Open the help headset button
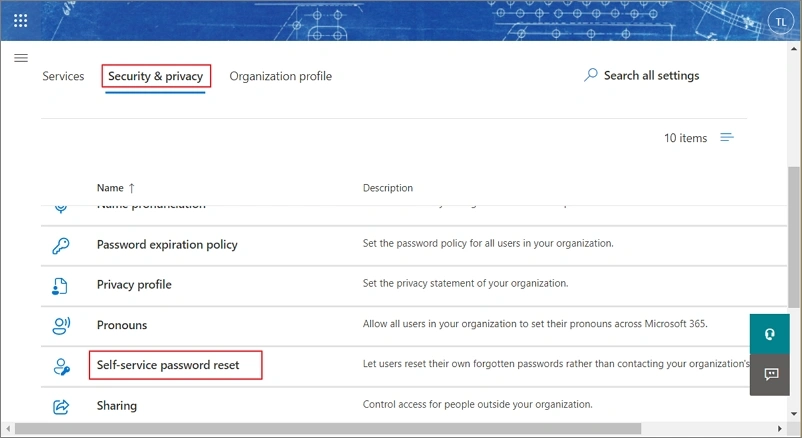Image resolution: width=802 pixels, height=438 pixels. (770, 334)
